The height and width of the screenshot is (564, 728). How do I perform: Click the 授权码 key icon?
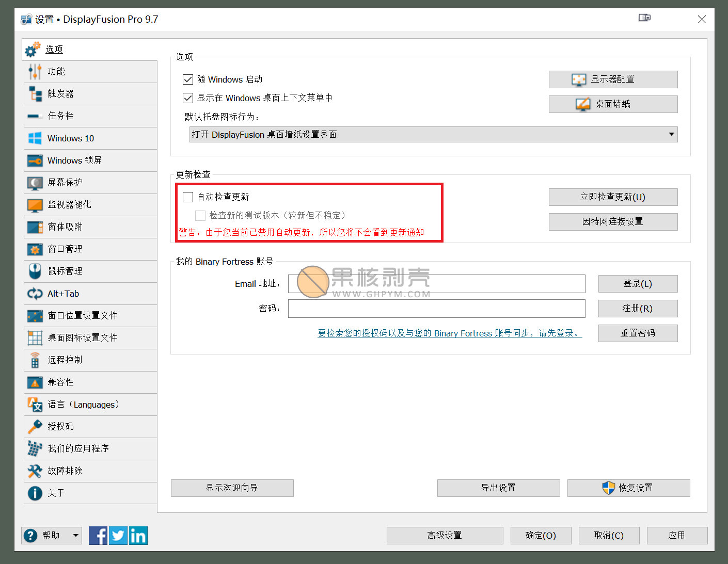pyautogui.click(x=35, y=426)
